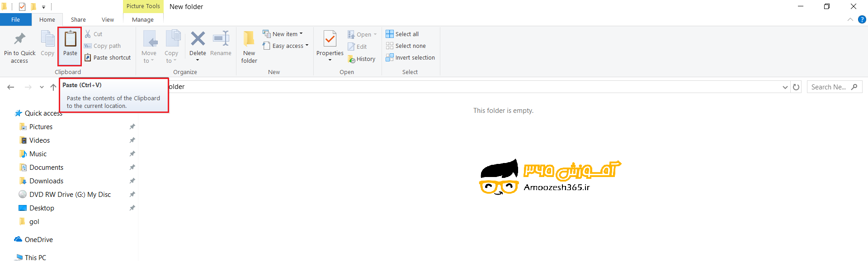The image size is (868, 261).
Task: Create a New folder from the ribbon
Action: click(249, 47)
